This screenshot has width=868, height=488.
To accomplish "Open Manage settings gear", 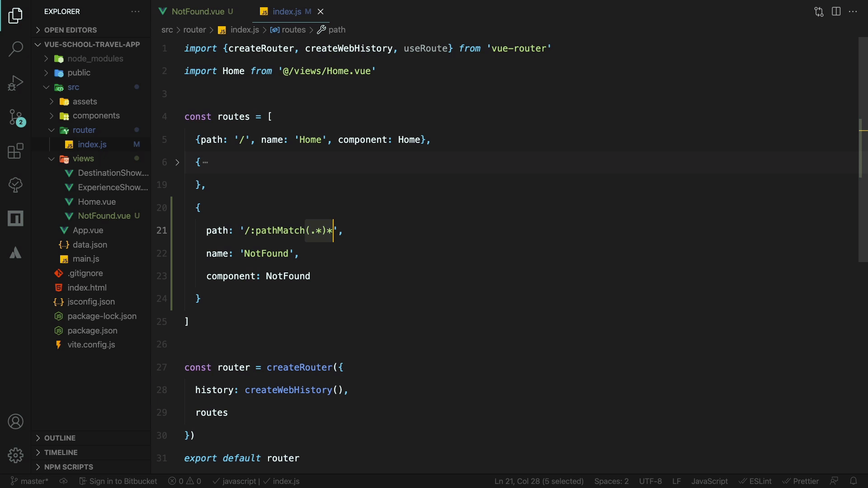I will click(x=15, y=455).
